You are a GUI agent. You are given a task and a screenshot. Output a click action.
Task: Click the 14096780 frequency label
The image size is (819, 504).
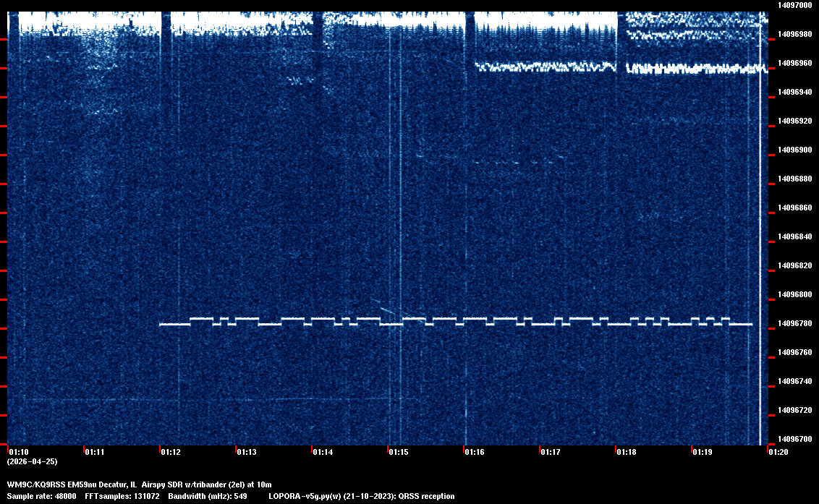pos(795,324)
